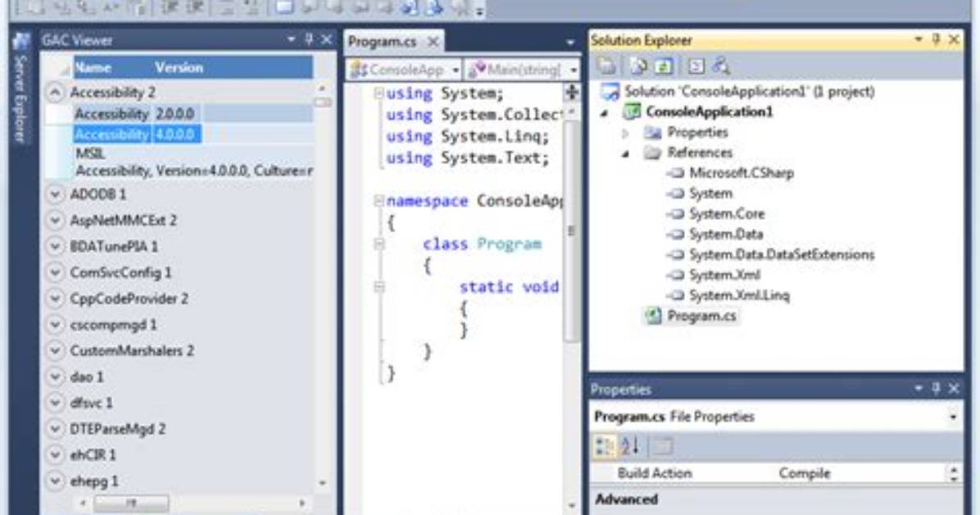Collapse the namespace code block
This screenshot has height=515, width=980.
tap(379, 201)
